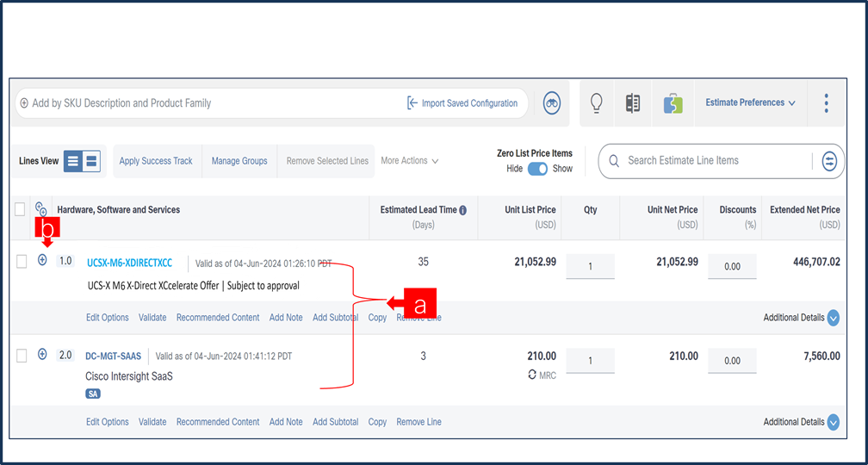Viewport: 868px width, 465px height.
Task: Click the lead time value 35
Action: (424, 262)
